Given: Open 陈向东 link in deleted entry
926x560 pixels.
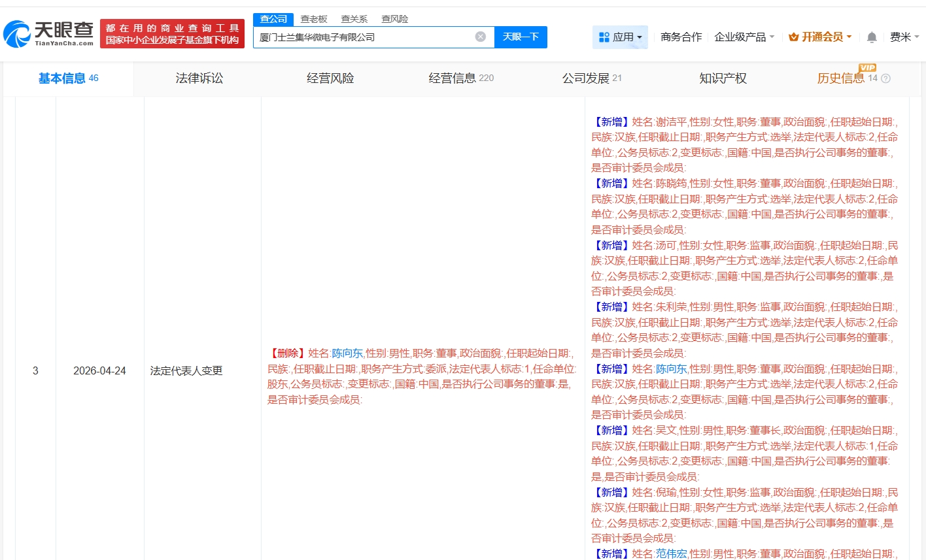Looking at the screenshot, I should pyautogui.click(x=347, y=353).
